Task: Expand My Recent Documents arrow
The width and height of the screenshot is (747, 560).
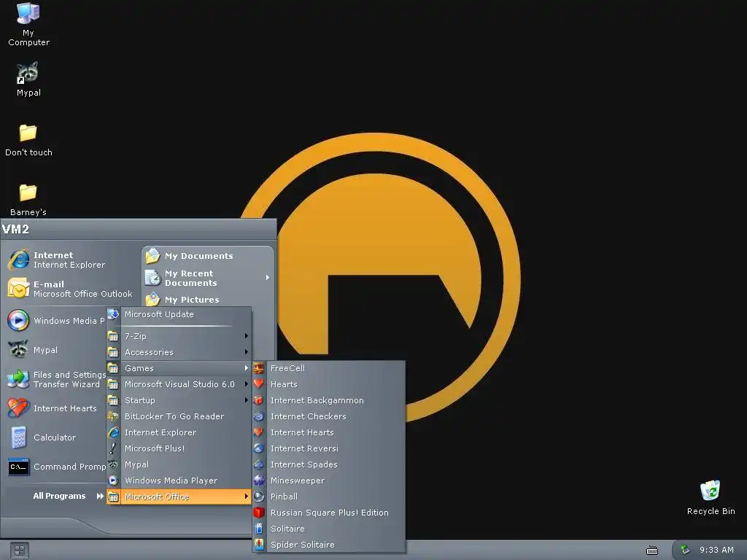Action: pyautogui.click(x=268, y=277)
